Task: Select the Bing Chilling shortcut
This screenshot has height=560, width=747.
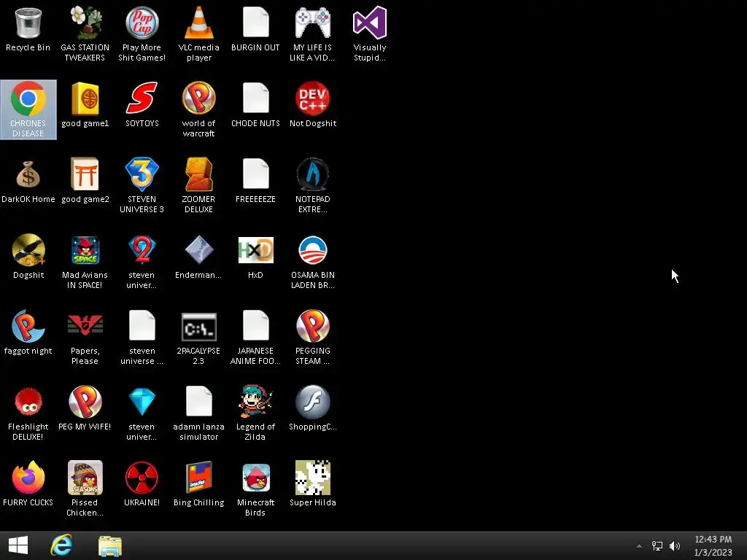Action: click(x=198, y=477)
